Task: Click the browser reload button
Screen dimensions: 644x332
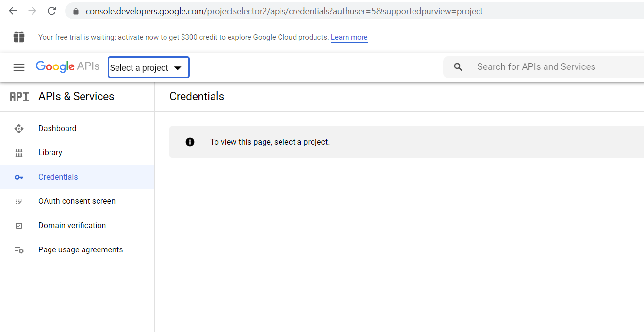Action: point(52,11)
